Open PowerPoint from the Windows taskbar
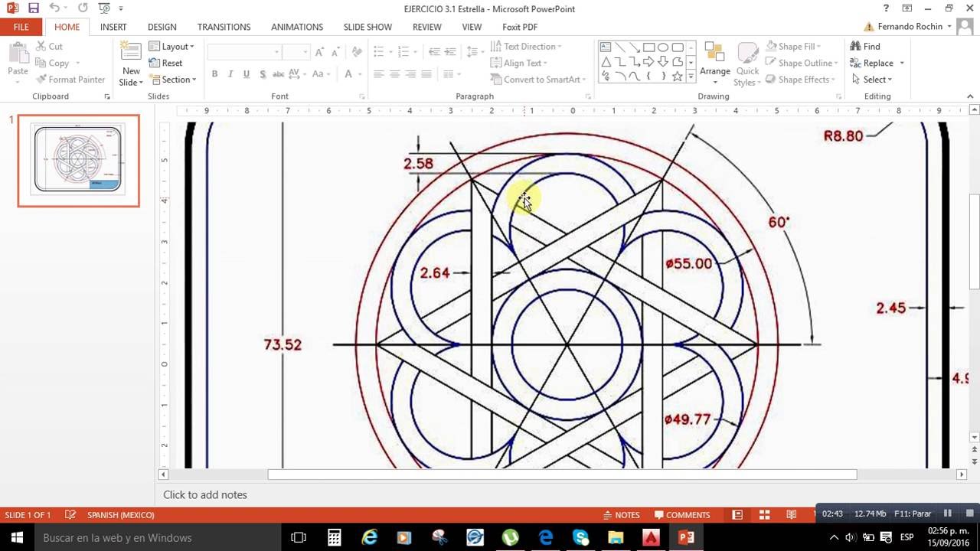Image resolution: width=980 pixels, height=551 pixels. pos(687,537)
